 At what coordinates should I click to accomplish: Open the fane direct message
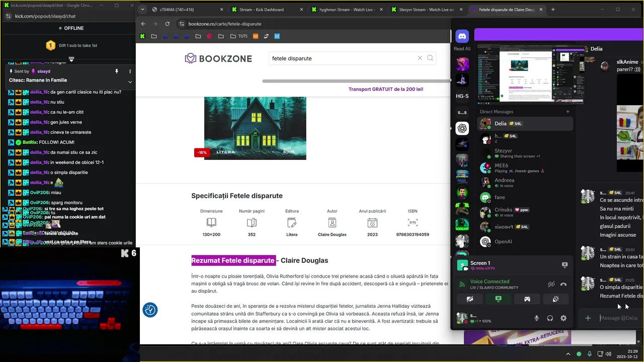[525, 198]
